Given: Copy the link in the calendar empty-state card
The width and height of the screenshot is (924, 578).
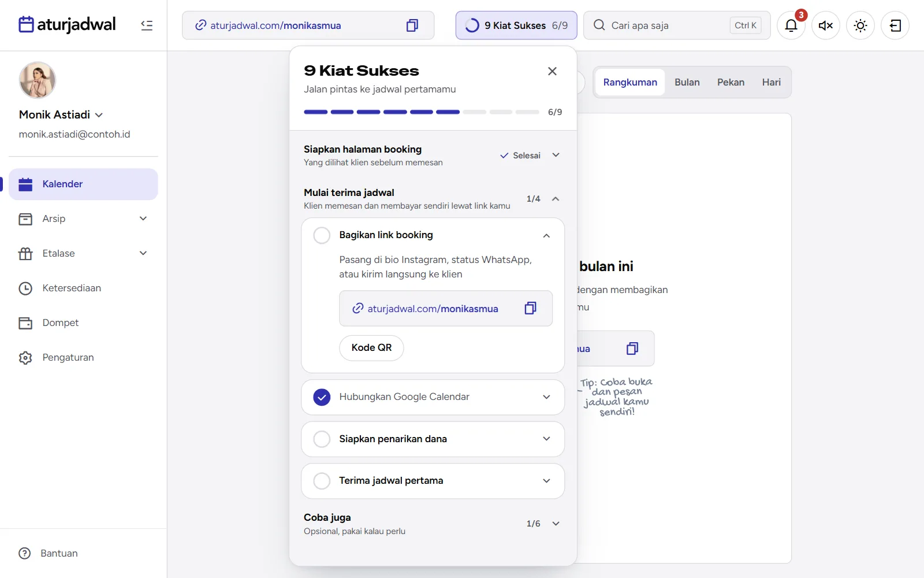Looking at the screenshot, I should tap(632, 349).
